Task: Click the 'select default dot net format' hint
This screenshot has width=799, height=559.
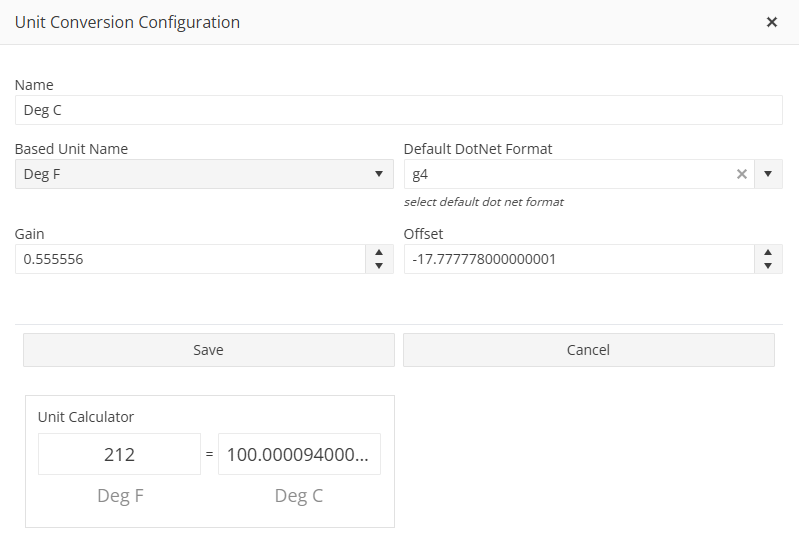Action: tap(484, 202)
